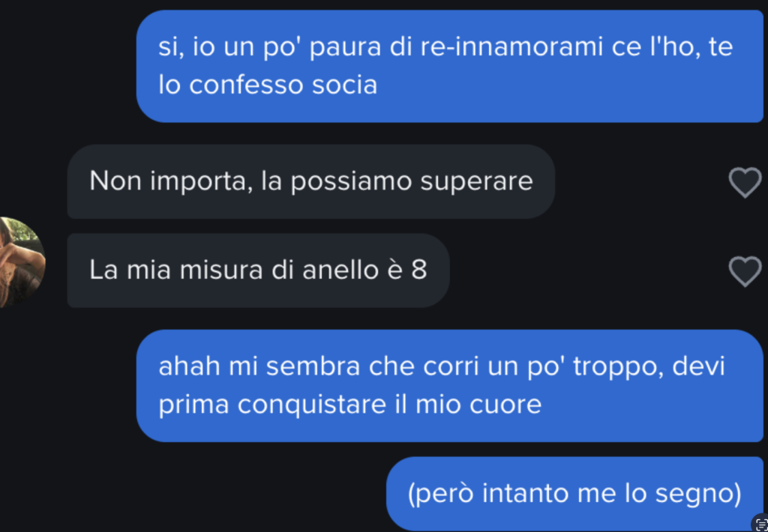
Task: Select the 'Non importa, la possiamo superare' bubble
Action: click(x=311, y=181)
